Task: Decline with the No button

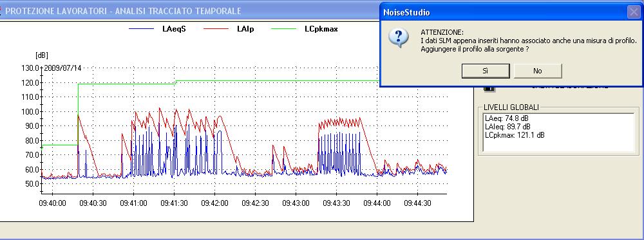Action: [x=538, y=71]
